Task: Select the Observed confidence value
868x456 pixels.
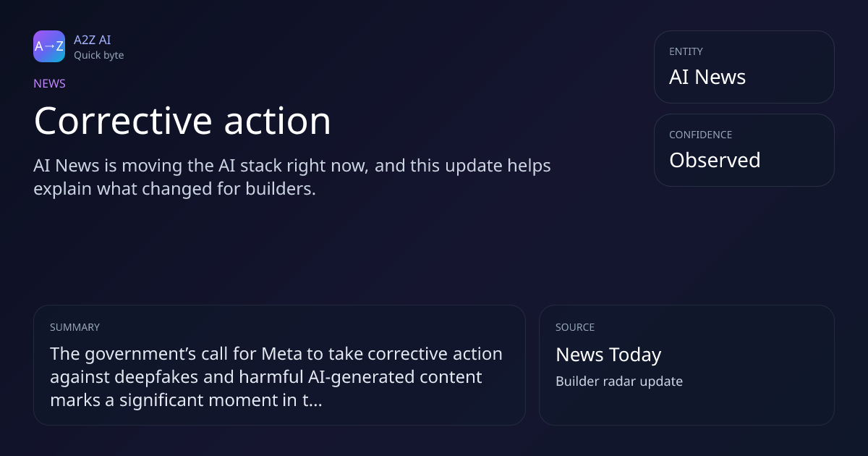Action: coord(715,160)
